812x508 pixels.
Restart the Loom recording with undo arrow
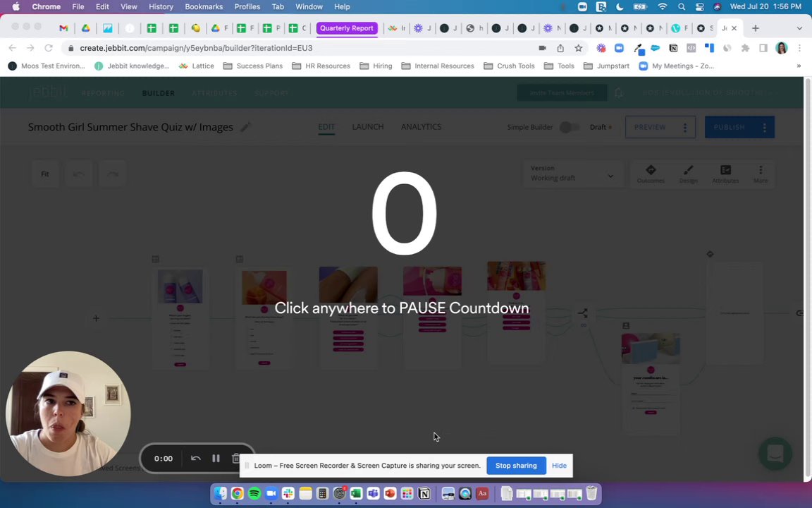[196, 458]
